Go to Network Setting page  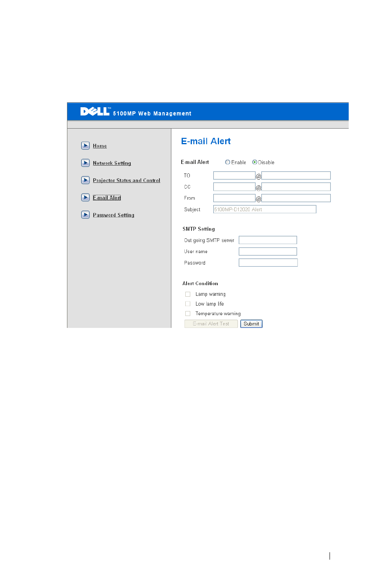112,163
